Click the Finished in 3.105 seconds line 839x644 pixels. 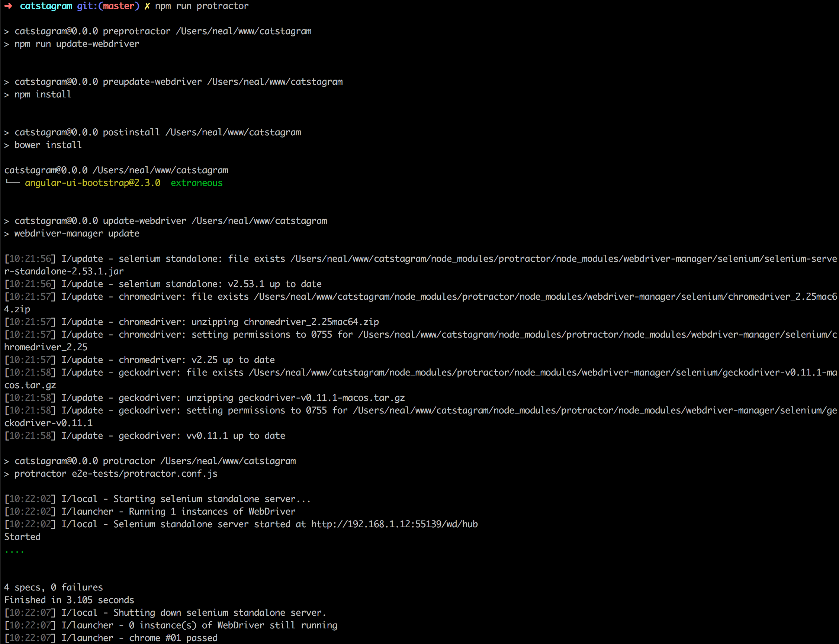tap(69, 600)
